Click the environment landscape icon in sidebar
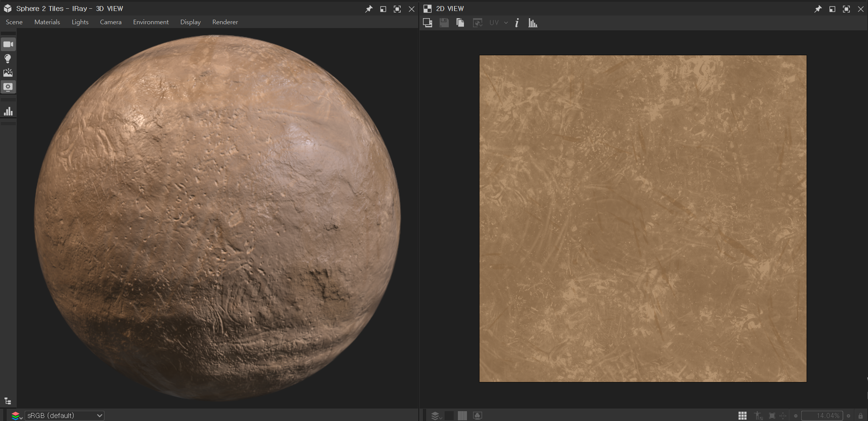The height and width of the screenshot is (421, 868). coord(8,73)
